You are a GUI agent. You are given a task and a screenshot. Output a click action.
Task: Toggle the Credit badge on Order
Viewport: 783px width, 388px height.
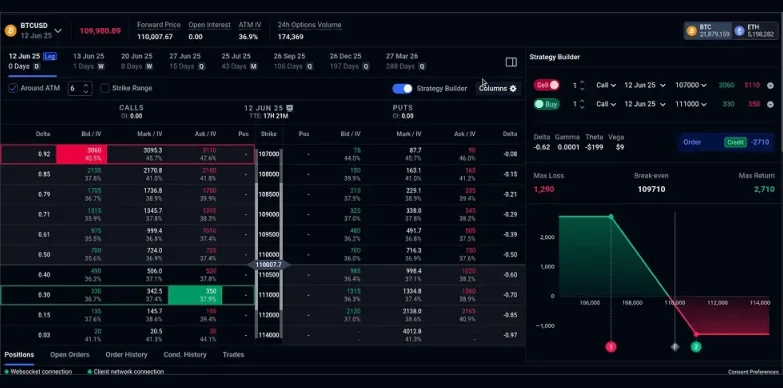(x=735, y=142)
